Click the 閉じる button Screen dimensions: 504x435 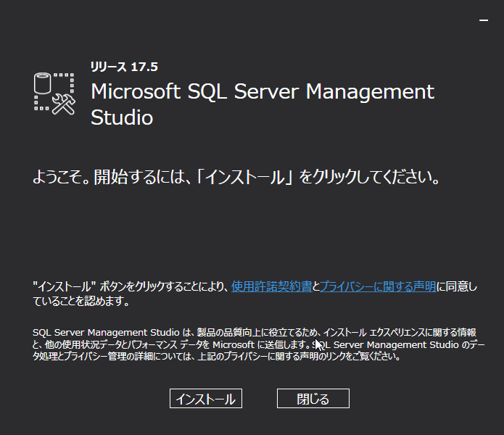313,398
